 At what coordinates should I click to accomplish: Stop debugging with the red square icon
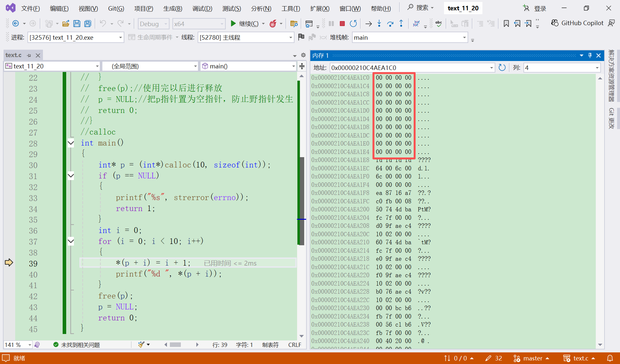pos(342,23)
